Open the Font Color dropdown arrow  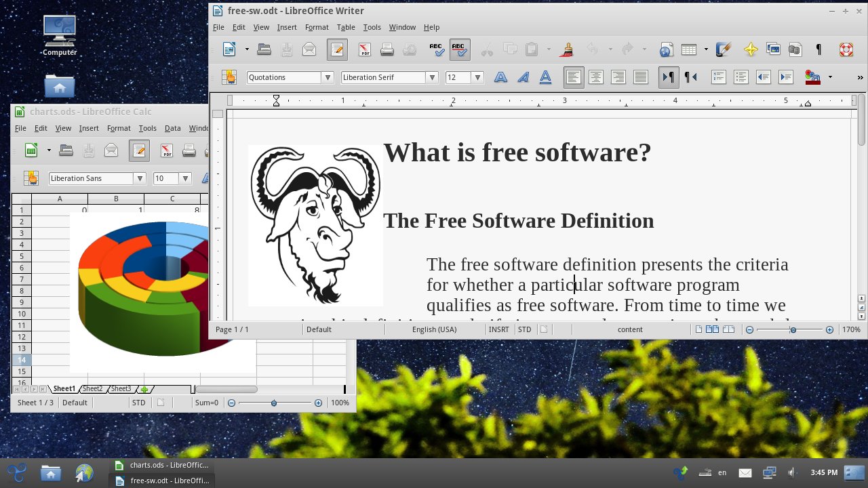click(x=830, y=77)
